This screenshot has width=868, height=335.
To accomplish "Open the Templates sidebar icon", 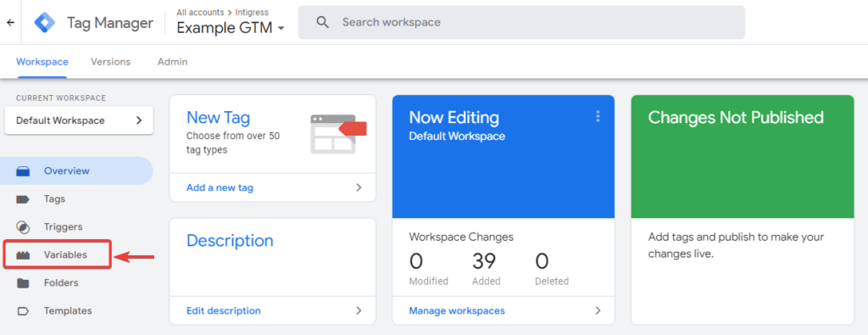I will (23, 311).
